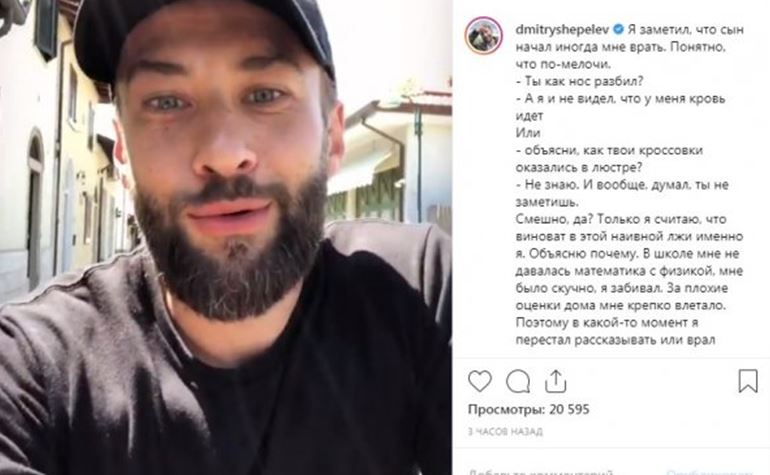Open the dmitryshepelev username link
The height and width of the screenshot is (475, 770).
click(x=562, y=29)
